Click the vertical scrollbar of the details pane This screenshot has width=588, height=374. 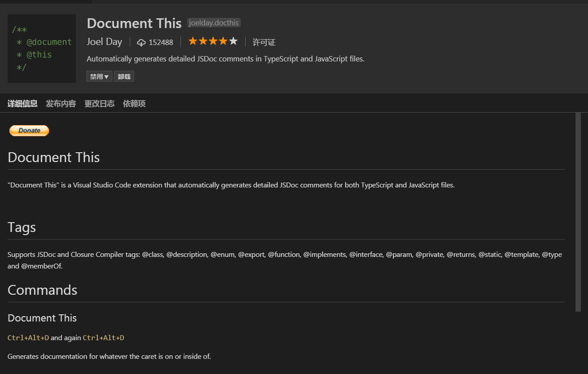pyautogui.click(x=578, y=212)
